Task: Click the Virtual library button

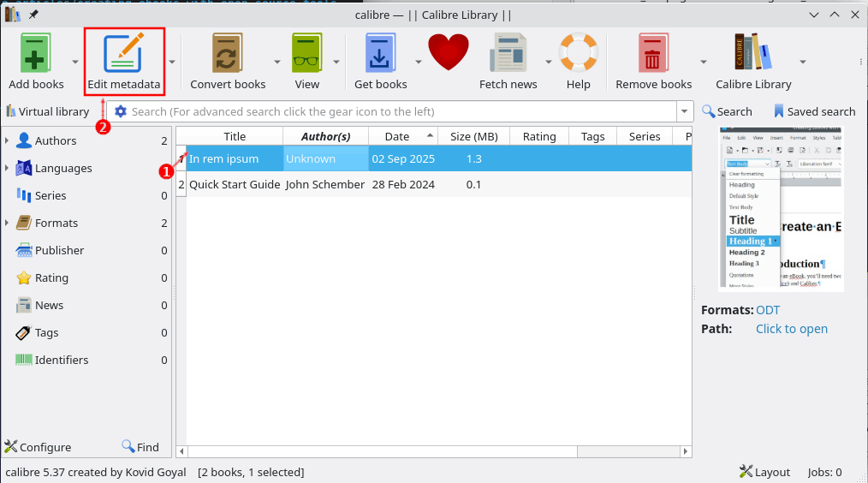Action: [47, 111]
